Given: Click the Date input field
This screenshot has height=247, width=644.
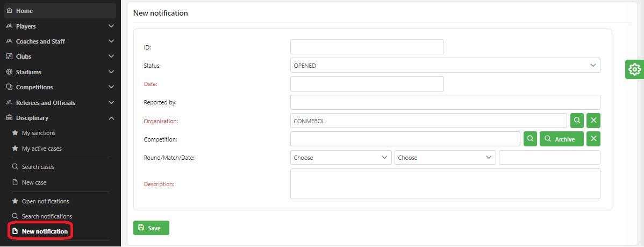Looking at the screenshot, I should [x=367, y=84].
